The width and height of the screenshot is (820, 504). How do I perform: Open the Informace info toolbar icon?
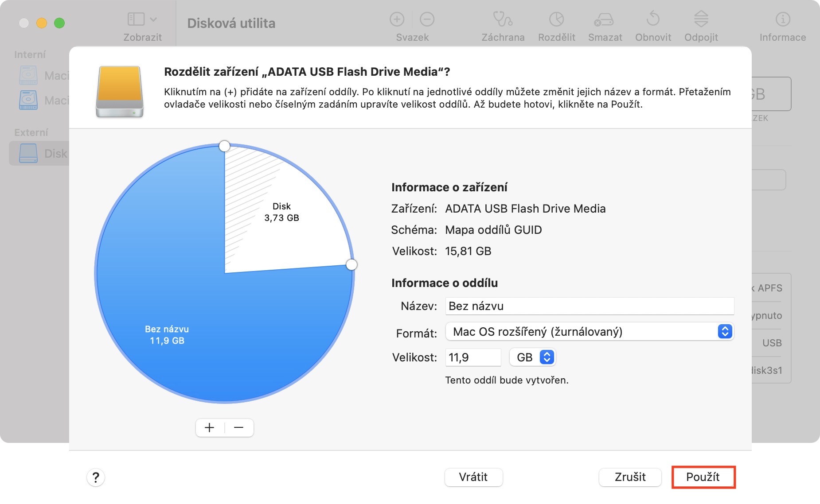pos(782,19)
